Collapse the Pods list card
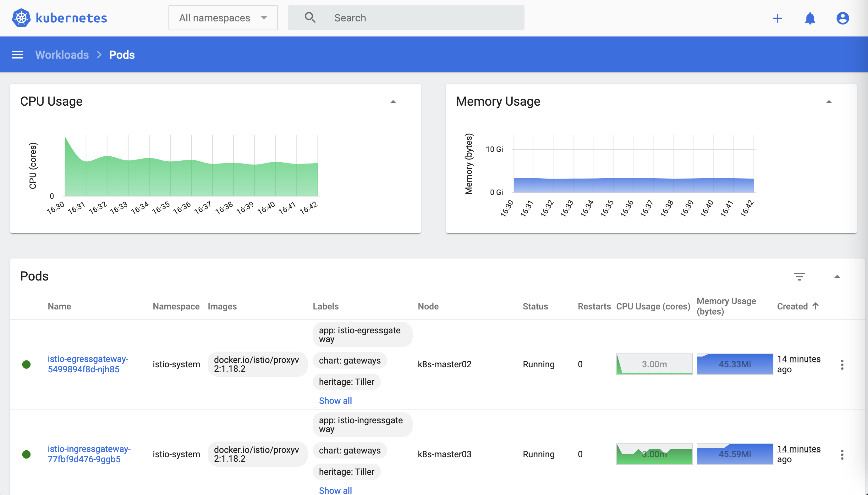868x495 pixels. [837, 276]
